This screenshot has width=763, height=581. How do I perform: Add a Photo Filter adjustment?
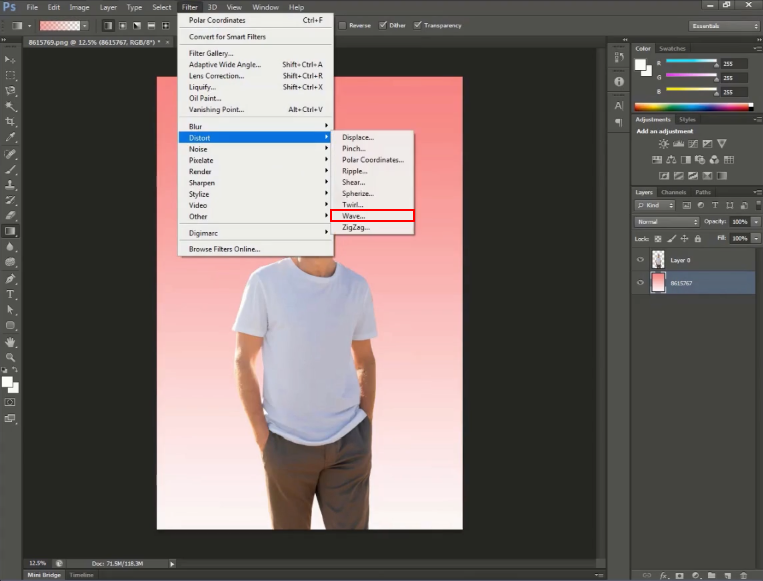coord(700,160)
